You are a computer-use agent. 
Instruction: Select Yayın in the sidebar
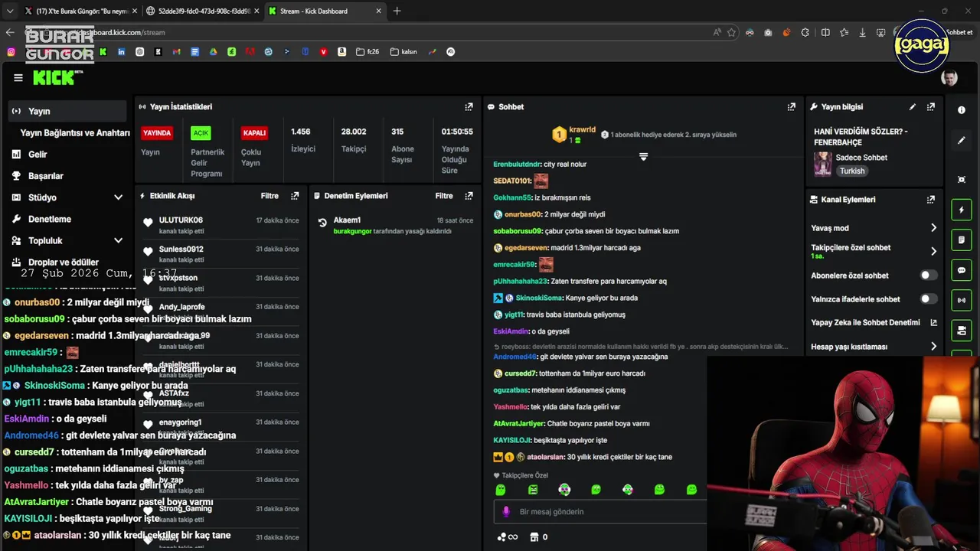68,111
